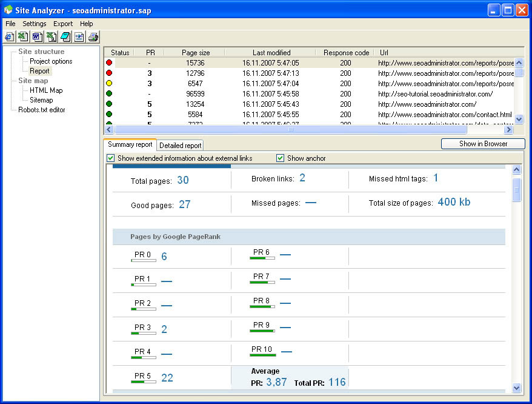This screenshot has height=404, width=532.
Task: Toggle Show extended information about external links
Action: (111, 158)
